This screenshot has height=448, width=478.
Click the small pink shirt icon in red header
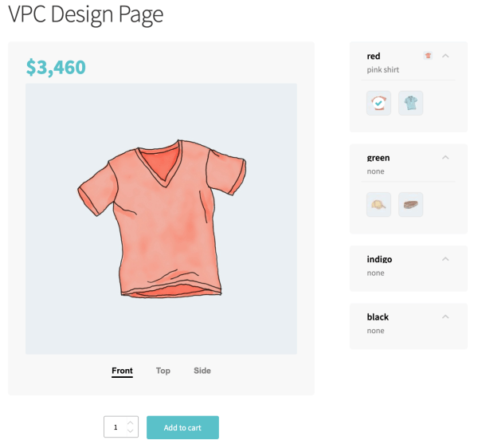(x=428, y=56)
